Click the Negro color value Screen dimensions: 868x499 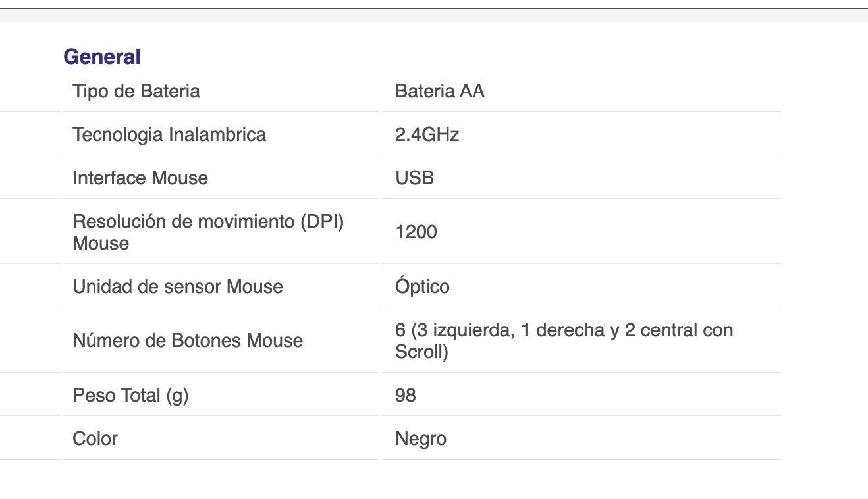pos(421,438)
